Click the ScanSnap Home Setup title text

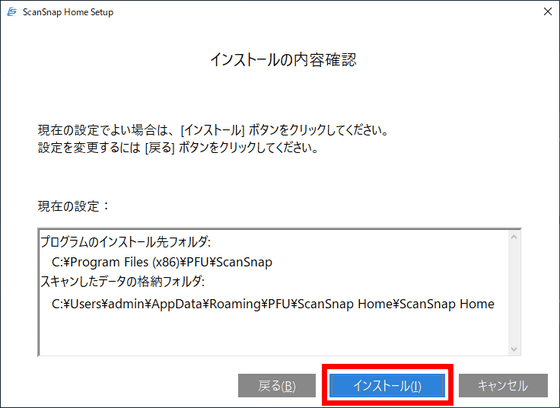(68, 12)
